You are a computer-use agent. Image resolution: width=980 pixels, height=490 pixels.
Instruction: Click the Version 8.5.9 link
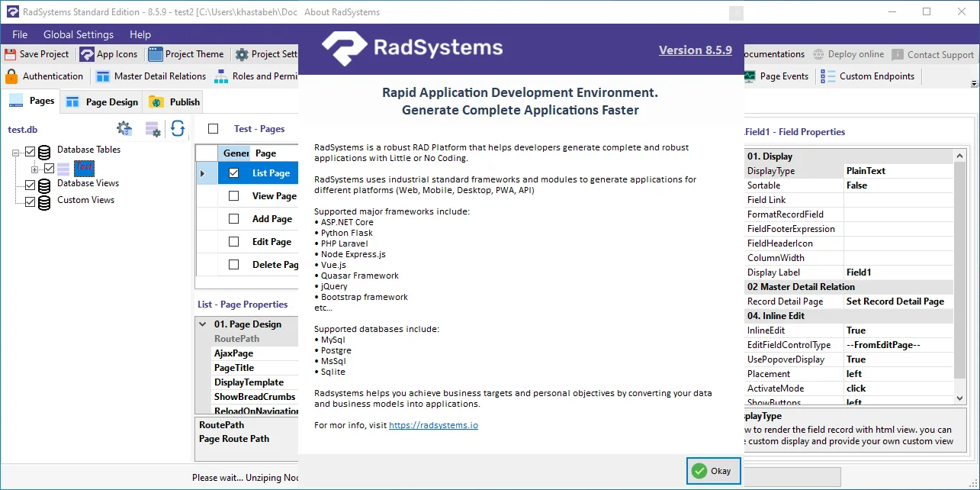click(696, 50)
